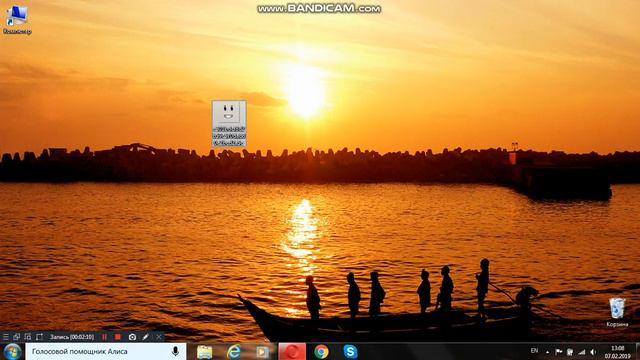
Task: Open the Recycle Bin icon
Action: pyautogui.click(x=617, y=312)
